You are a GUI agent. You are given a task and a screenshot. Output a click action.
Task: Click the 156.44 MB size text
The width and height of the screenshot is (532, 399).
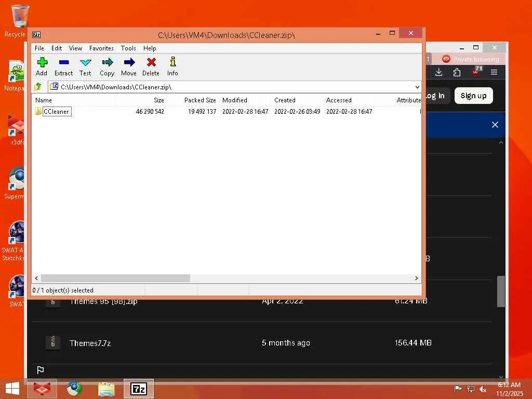coord(413,343)
